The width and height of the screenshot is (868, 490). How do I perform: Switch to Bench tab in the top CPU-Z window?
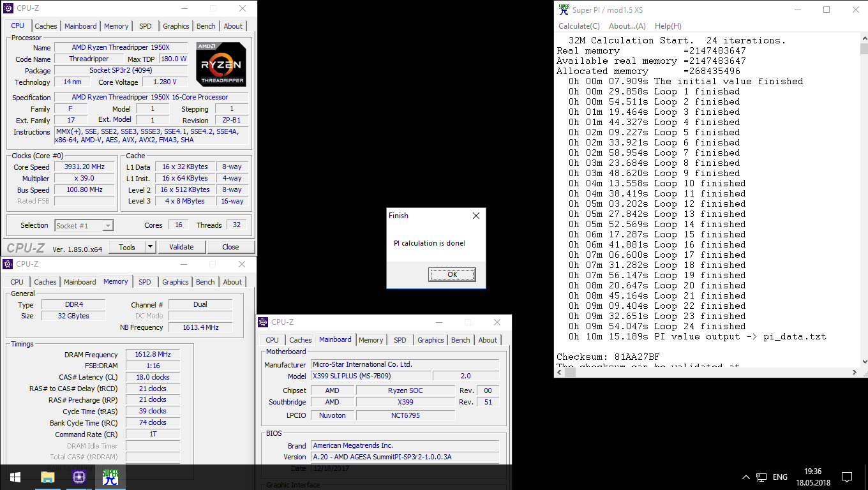[206, 26]
